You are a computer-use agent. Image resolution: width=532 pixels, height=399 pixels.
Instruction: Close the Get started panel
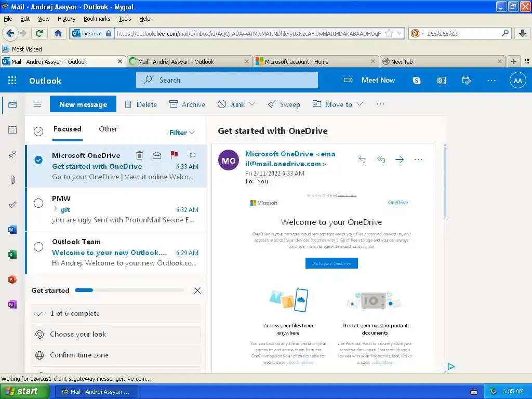tap(197, 290)
